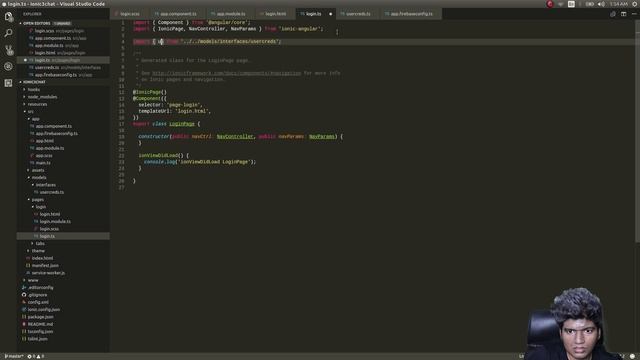Image resolution: width=640 pixels, height=360 pixels.
Task: Collapse the interfaces folder
Action: [x=45, y=185]
